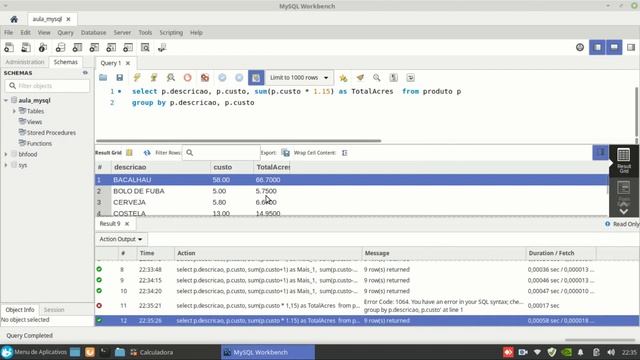Commit transaction icon in query toolbar
640x360 pixels.
point(222,78)
